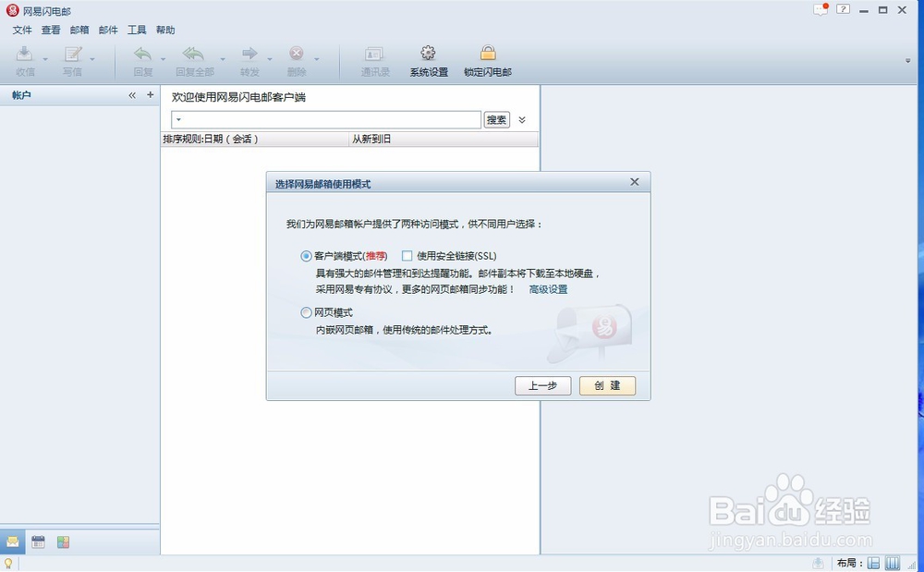Enable 使用安全链接(SSL) checkbox
Image resolution: width=924 pixels, height=572 pixels.
pos(407,256)
